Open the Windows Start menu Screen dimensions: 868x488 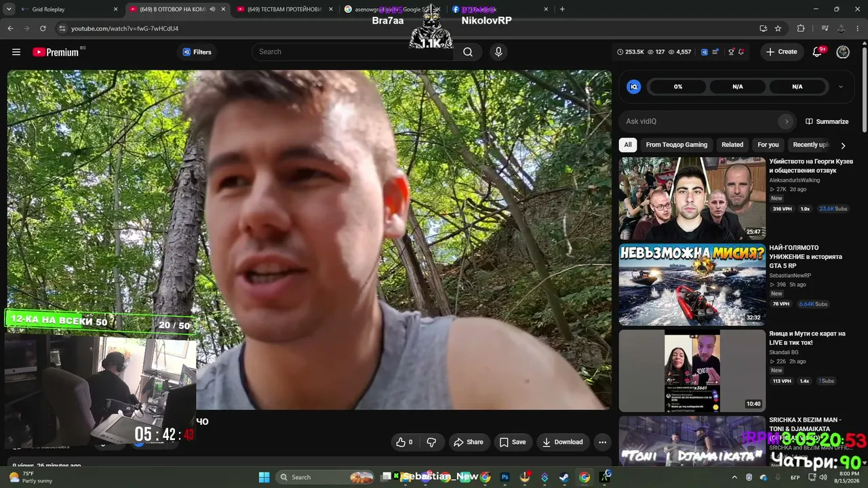point(264,477)
